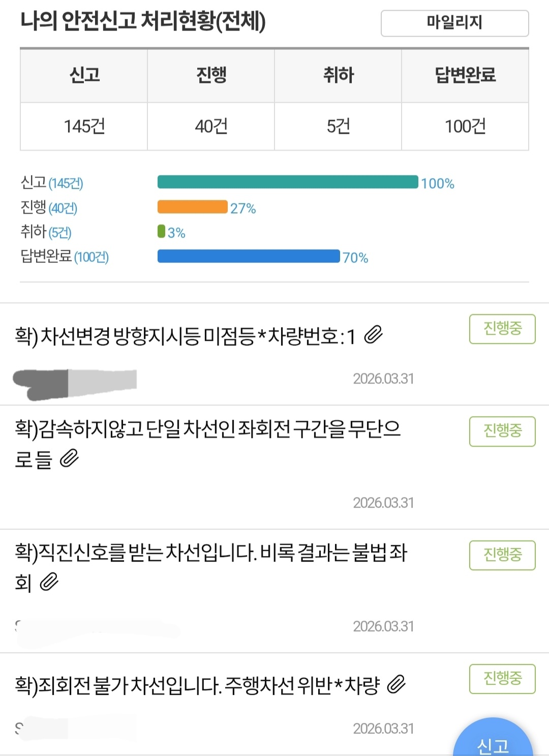
Task: Click attachment clip on 감속하지않고 report
Action: pyautogui.click(x=69, y=458)
